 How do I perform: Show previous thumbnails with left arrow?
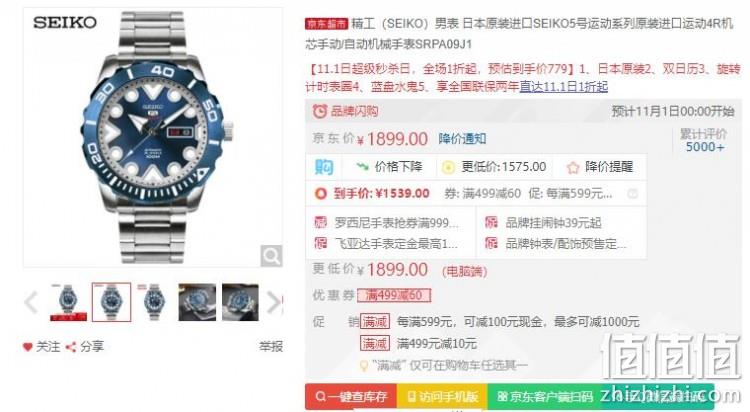31,302
